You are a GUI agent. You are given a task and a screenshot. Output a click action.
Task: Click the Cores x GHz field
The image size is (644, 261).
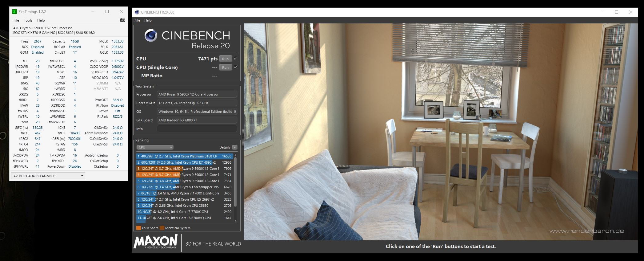197,103
